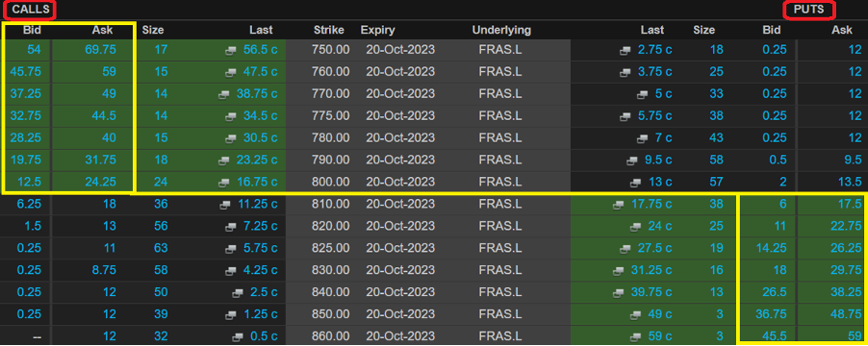This screenshot has width=868, height=346.
Task: Sort by the Expiry column header
Action: pos(378,31)
